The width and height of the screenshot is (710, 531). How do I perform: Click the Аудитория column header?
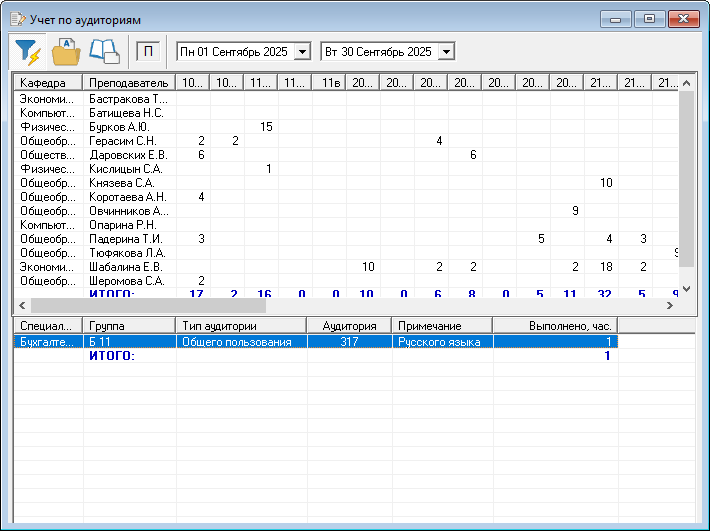tap(349, 326)
